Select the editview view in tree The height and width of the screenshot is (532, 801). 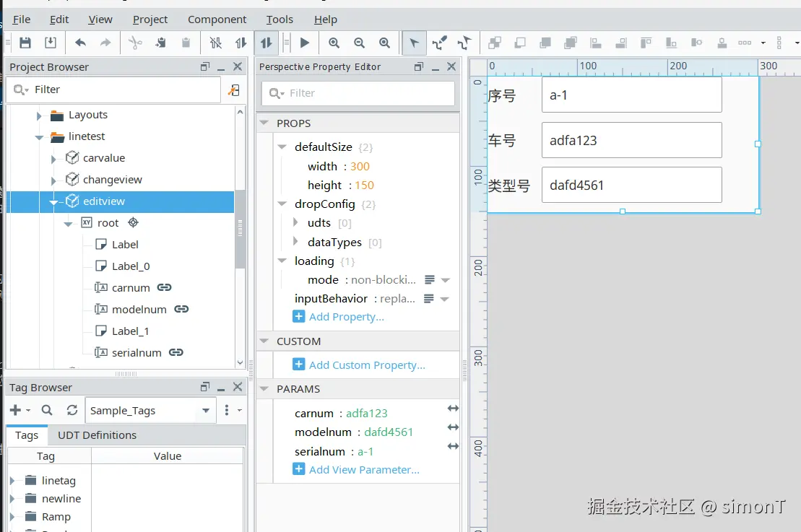pos(104,201)
